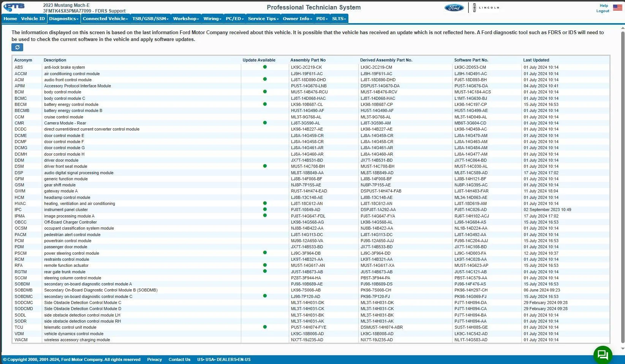The height and width of the screenshot is (364, 625).
Task: Open the live chat bubble icon
Action: click(603, 355)
